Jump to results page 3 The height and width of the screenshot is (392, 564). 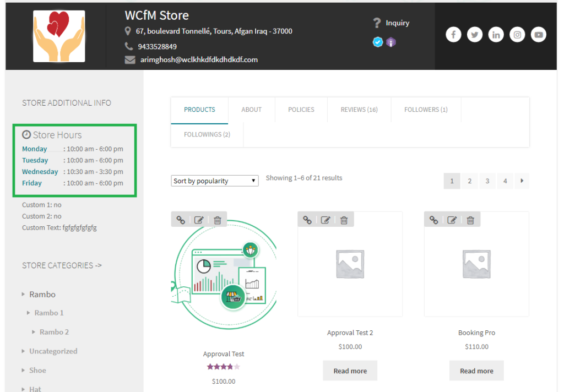click(x=487, y=181)
